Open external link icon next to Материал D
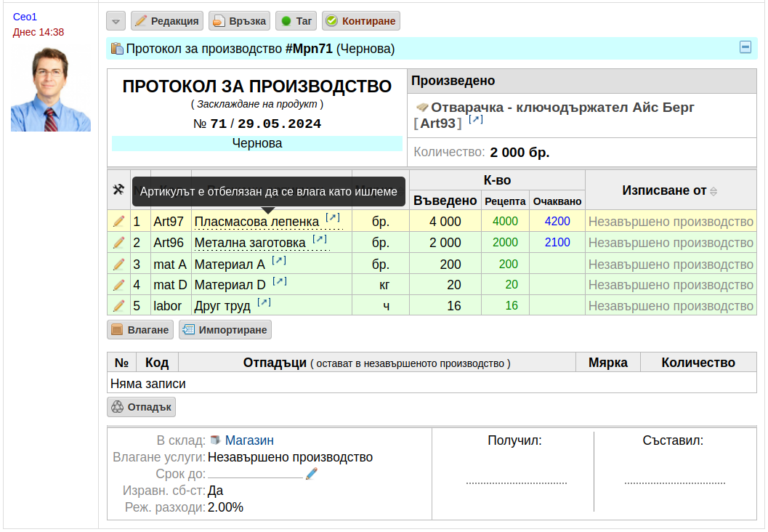Image resolution: width=768 pixels, height=532 pixels. click(x=280, y=281)
